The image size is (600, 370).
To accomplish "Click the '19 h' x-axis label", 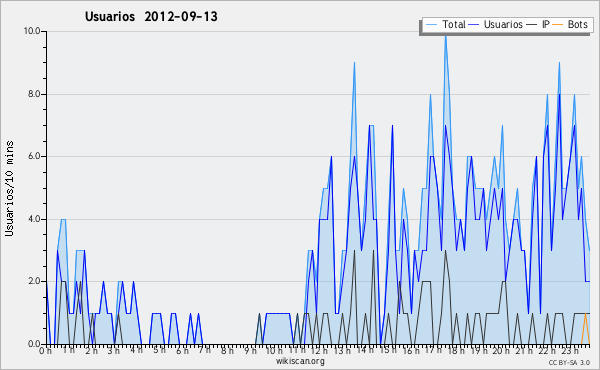I will pyautogui.click(x=478, y=350).
